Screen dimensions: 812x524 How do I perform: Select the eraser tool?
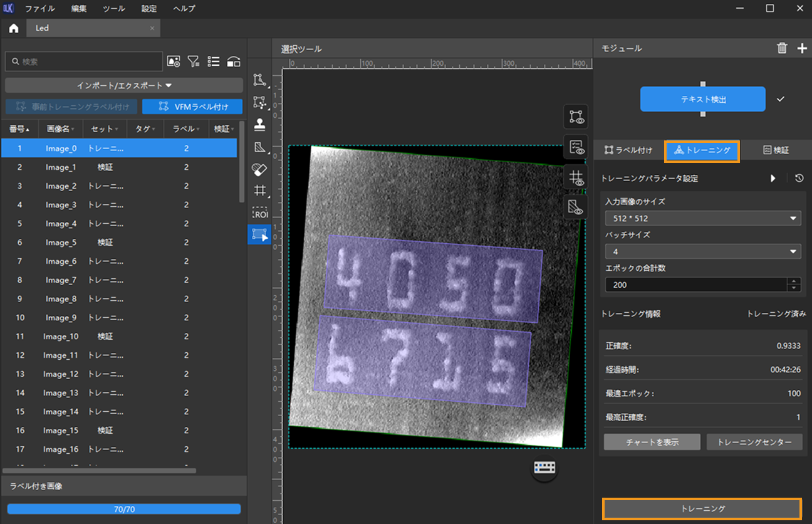[259, 169]
